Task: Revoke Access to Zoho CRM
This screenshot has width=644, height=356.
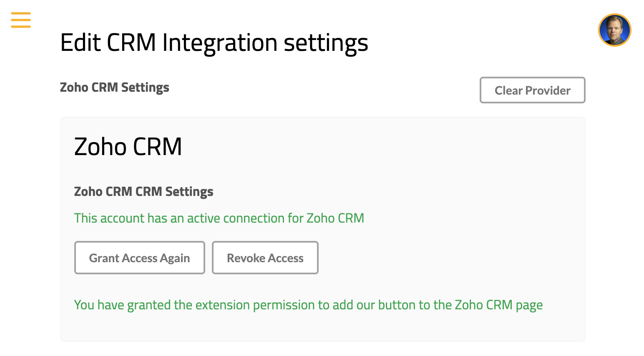Action: click(265, 258)
